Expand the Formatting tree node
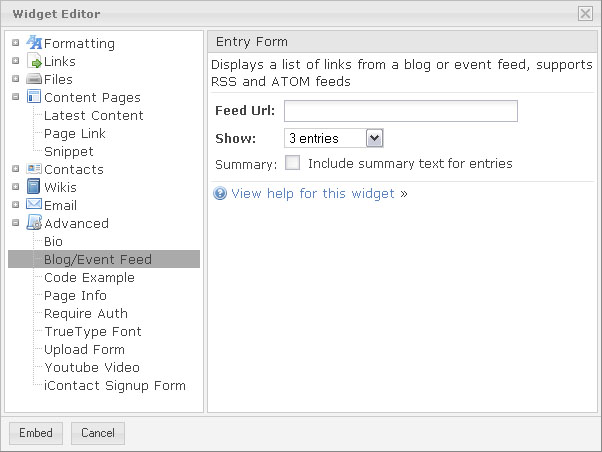 click(15, 43)
